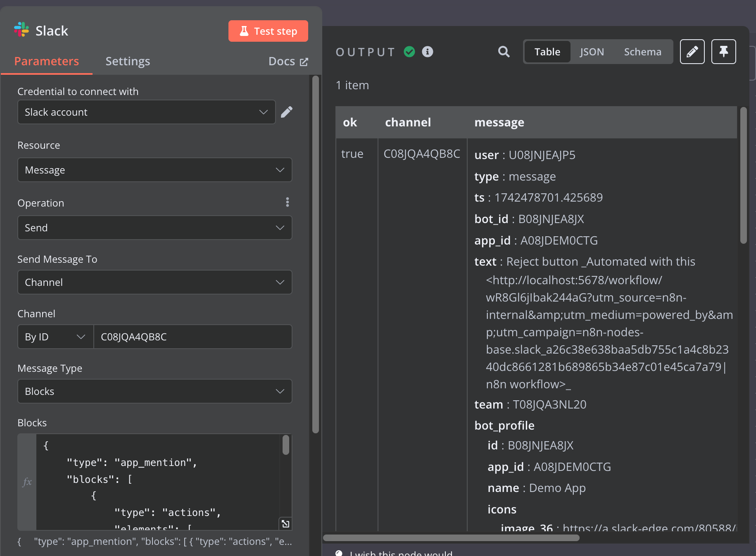Pin the output data
This screenshot has height=556, width=756.
click(724, 52)
